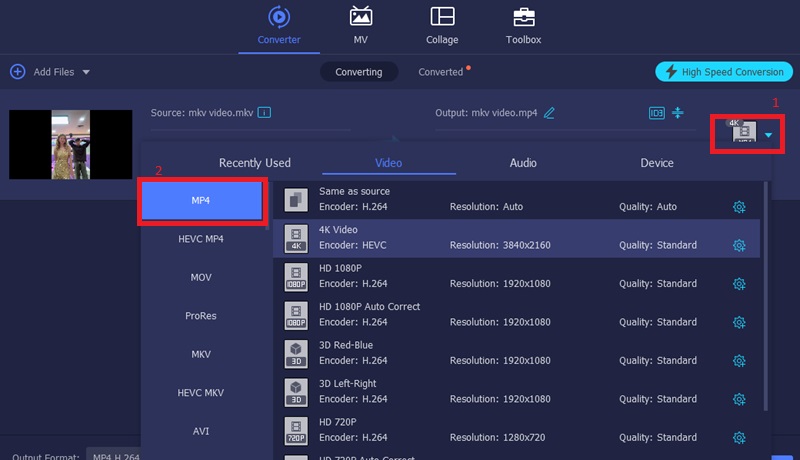The height and width of the screenshot is (460, 800).
Task: Open the Collage section
Action: (x=442, y=25)
